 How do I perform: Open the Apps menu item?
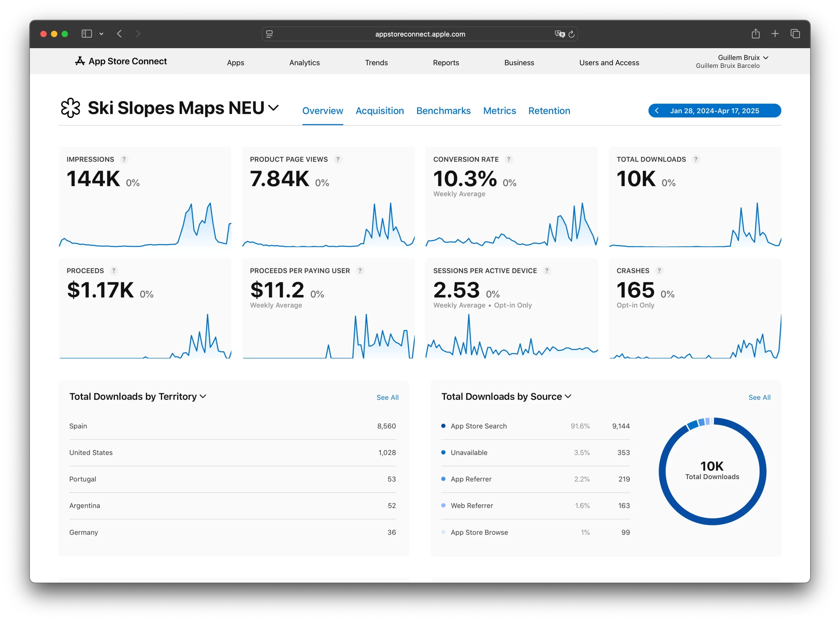pyautogui.click(x=235, y=63)
